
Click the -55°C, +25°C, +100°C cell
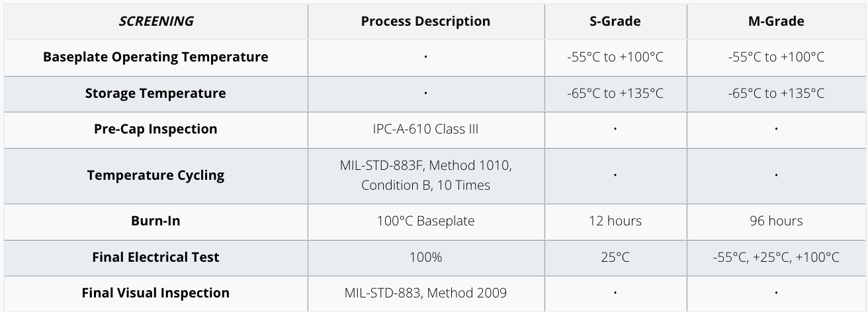pos(776,257)
